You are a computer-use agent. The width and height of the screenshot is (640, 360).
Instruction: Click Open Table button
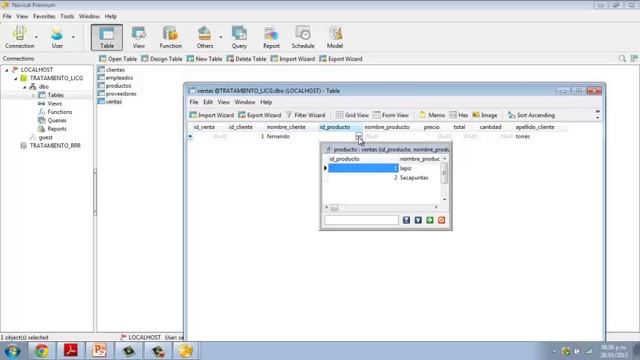click(118, 59)
